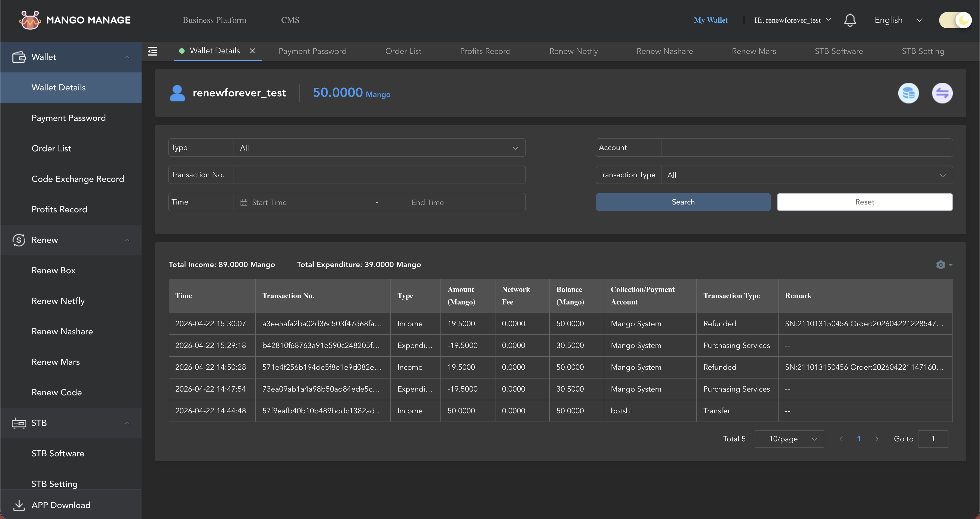Click the APP Download icon in sidebar
Screen dimensions: 980x519
coord(19,505)
